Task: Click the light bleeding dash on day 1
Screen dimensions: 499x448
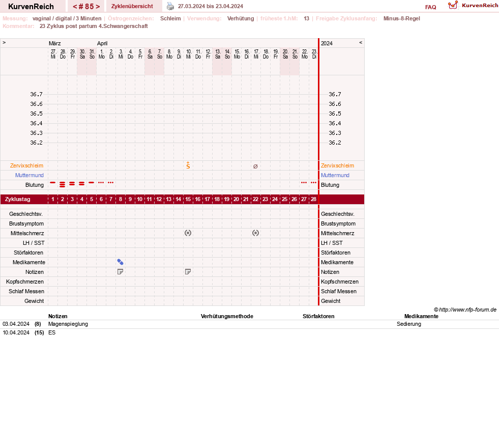Action: (x=53, y=183)
